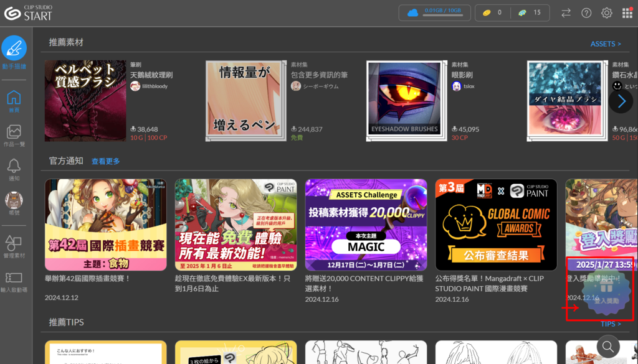
Task: Click the 推薦TIPS section heading
Action: click(x=66, y=322)
